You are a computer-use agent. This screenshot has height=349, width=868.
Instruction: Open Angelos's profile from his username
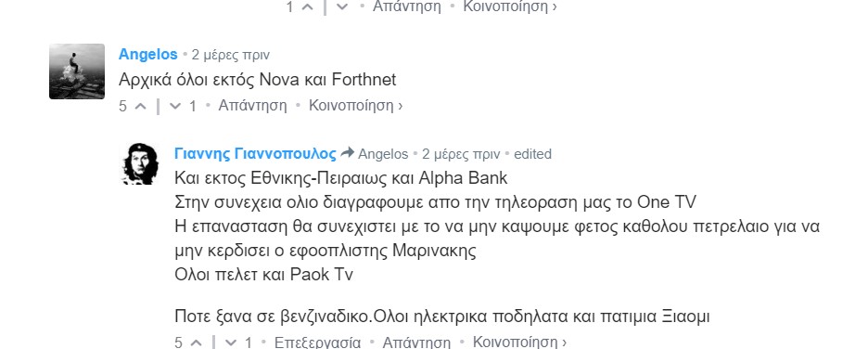(x=147, y=54)
